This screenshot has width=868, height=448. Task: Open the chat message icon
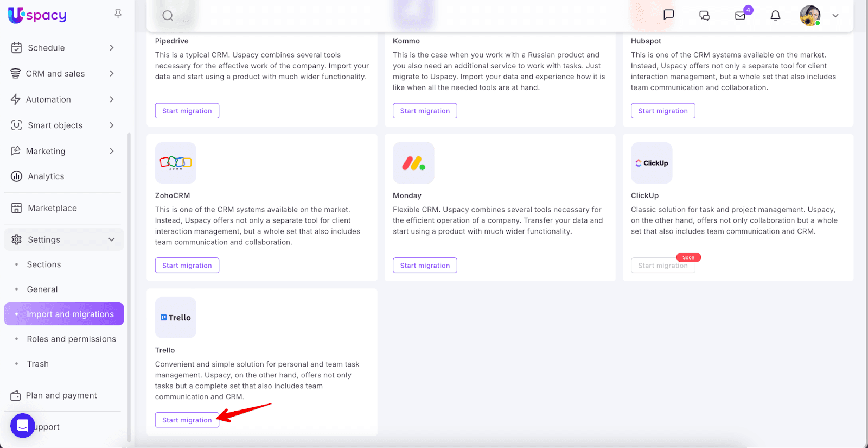point(669,15)
